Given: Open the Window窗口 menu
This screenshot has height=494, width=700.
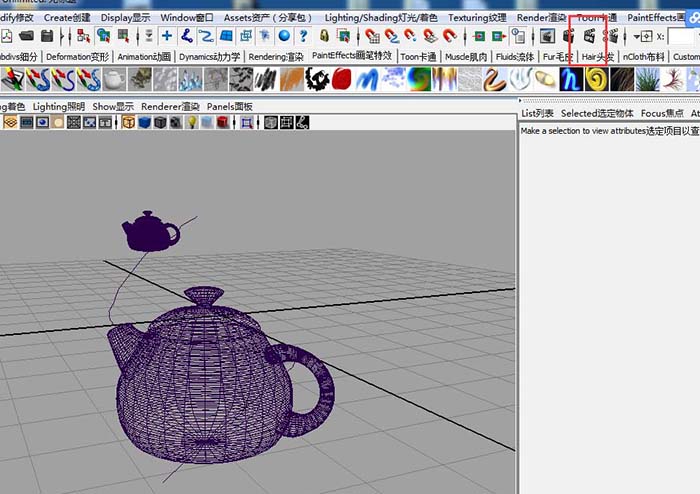Looking at the screenshot, I should click(187, 18).
